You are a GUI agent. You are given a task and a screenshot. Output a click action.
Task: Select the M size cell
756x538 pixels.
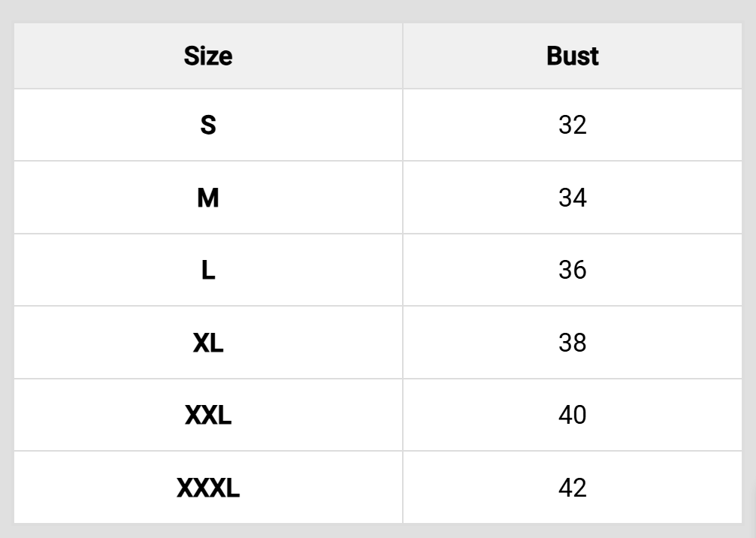point(208,198)
